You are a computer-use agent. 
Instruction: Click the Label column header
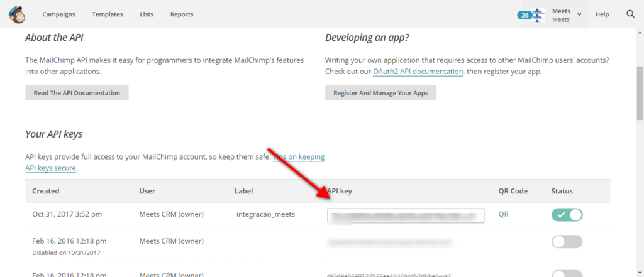(x=243, y=191)
